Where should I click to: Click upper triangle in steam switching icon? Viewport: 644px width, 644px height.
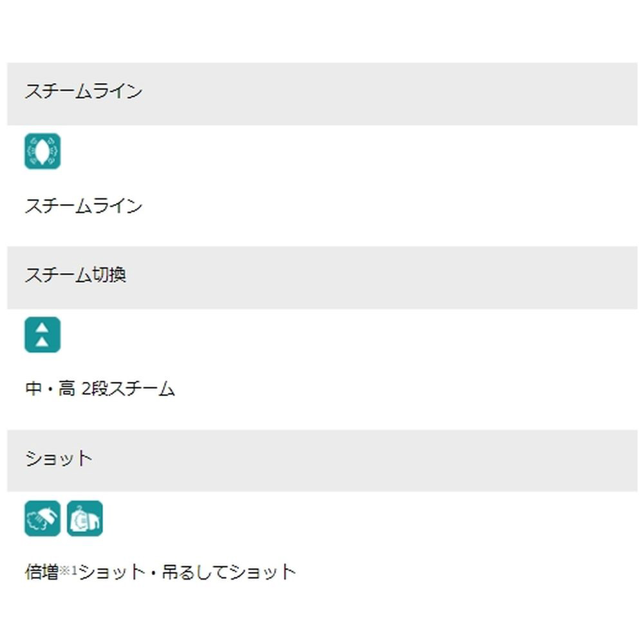(43, 328)
